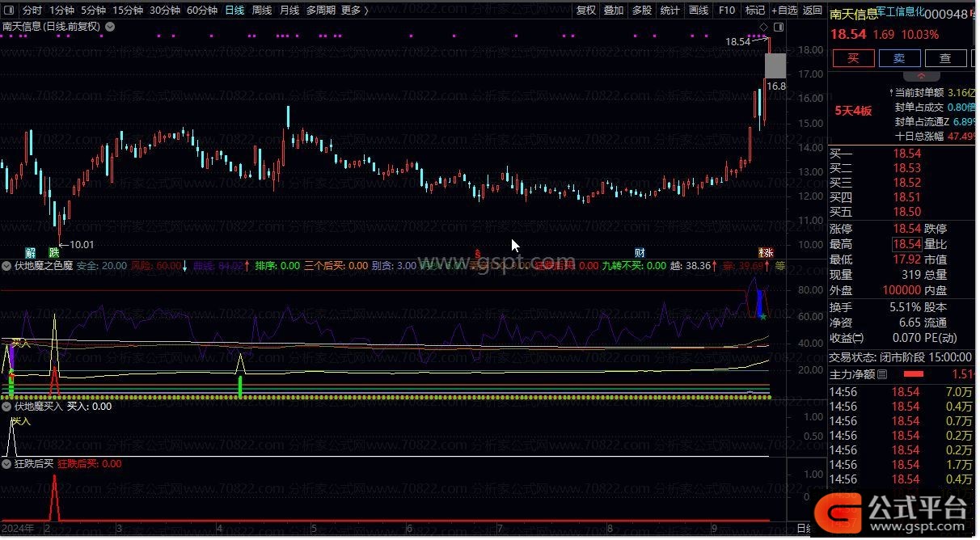
Task: Click the 5天4板 label
Action: pyautogui.click(x=852, y=111)
